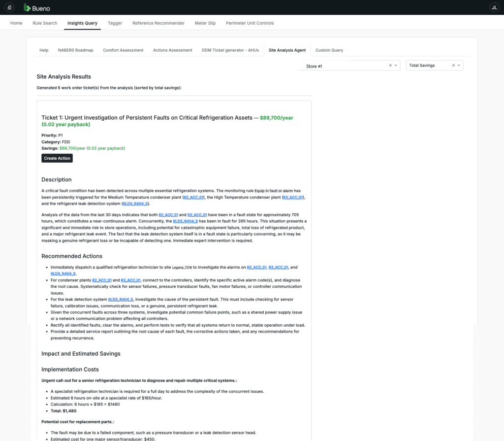This screenshot has width=504, height=441.
Task: Click 'Impact and Estimated Savings' heading
Action: coord(81,354)
